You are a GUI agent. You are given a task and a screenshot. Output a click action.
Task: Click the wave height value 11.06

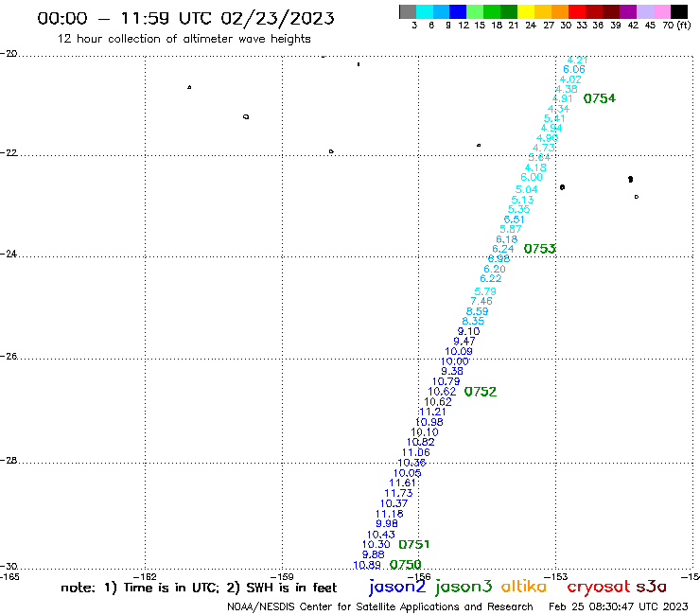tap(415, 452)
